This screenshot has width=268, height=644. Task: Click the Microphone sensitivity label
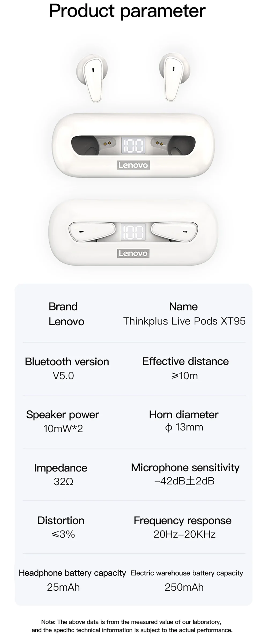[185, 468]
